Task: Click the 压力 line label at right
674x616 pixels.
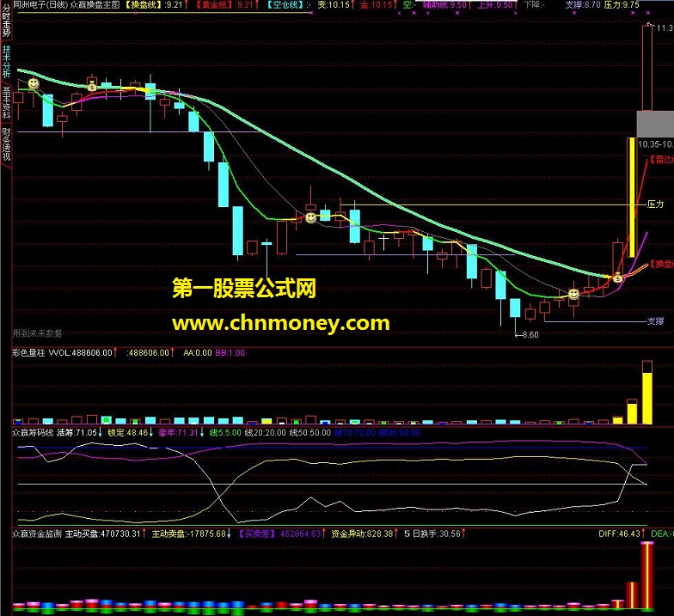Action: 656,204
